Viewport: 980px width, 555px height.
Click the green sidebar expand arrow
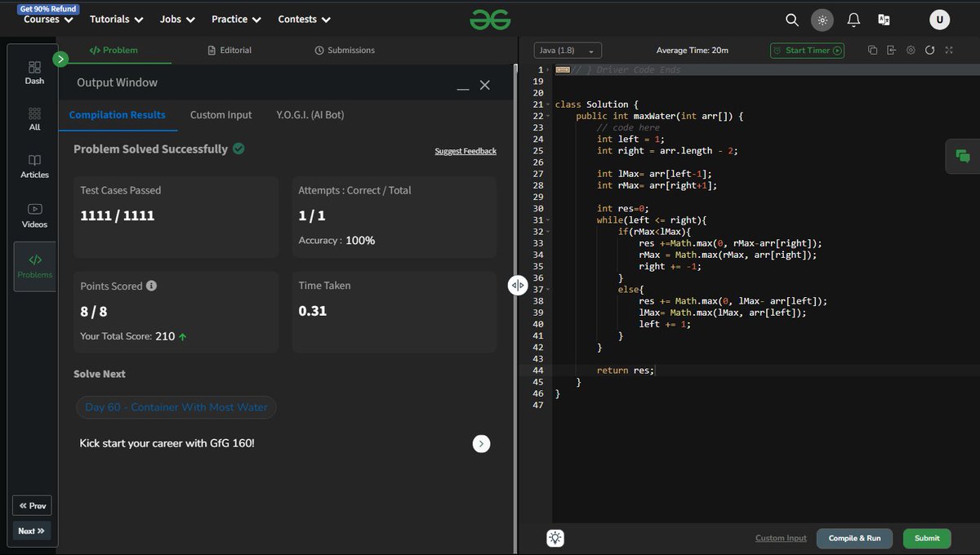[x=60, y=59]
